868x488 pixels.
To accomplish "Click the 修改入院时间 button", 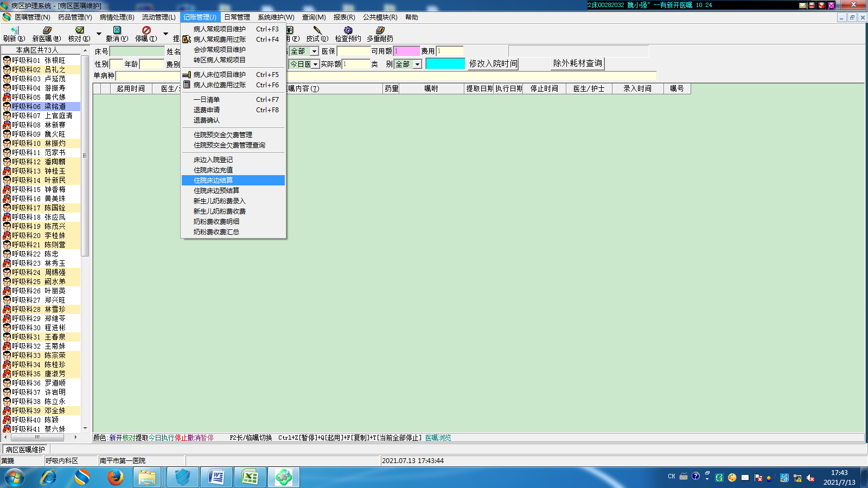I will tap(493, 64).
